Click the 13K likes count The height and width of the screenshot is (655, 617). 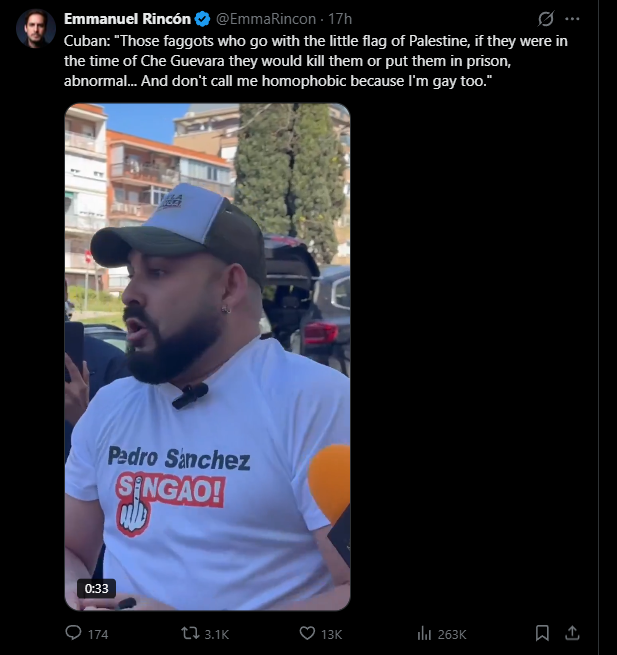pos(332,635)
